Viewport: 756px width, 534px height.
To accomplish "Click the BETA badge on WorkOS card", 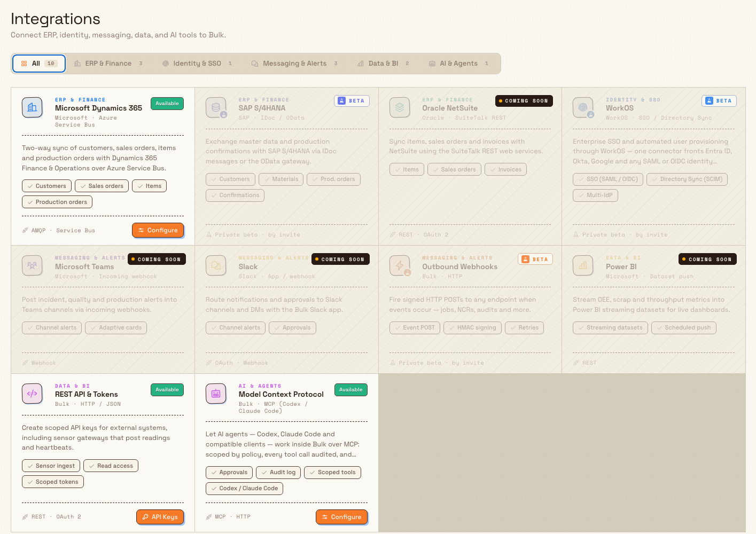I will [x=719, y=101].
